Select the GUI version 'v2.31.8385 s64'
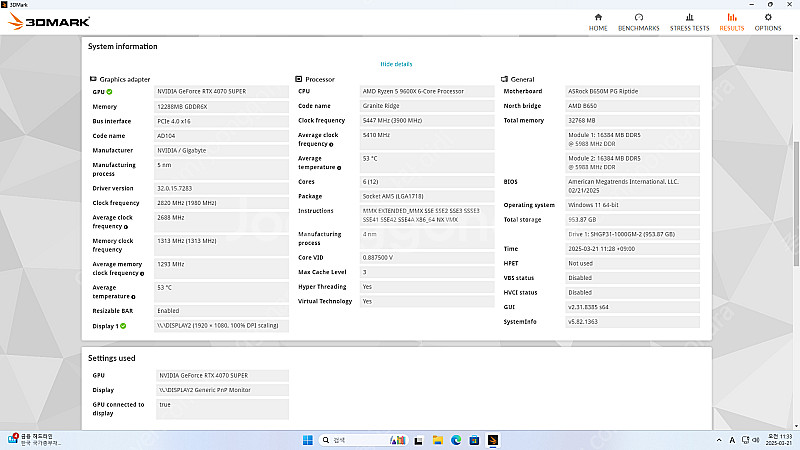This screenshot has width=800, height=450. point(633,307)
